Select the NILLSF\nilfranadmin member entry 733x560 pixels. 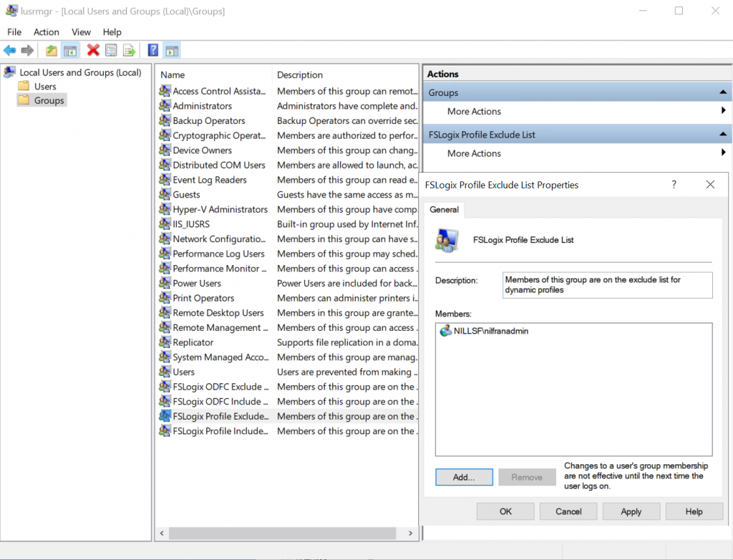pyautogui.click(x=485, y=332)
